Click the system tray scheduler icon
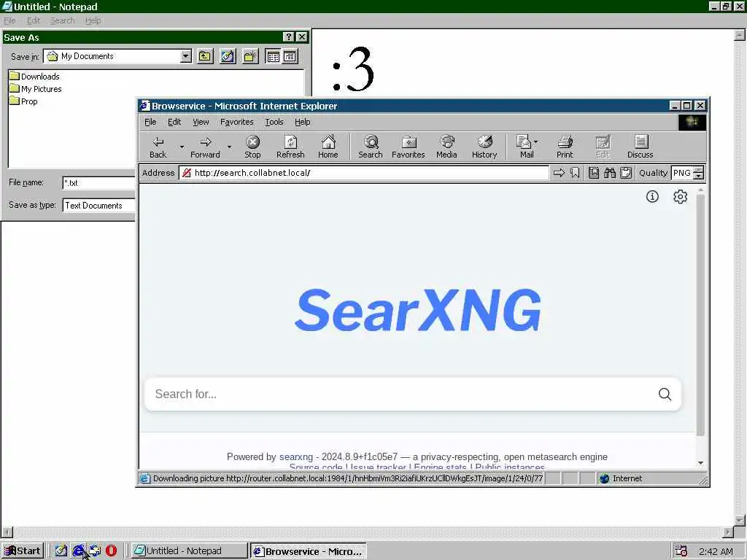 point(681,551)
